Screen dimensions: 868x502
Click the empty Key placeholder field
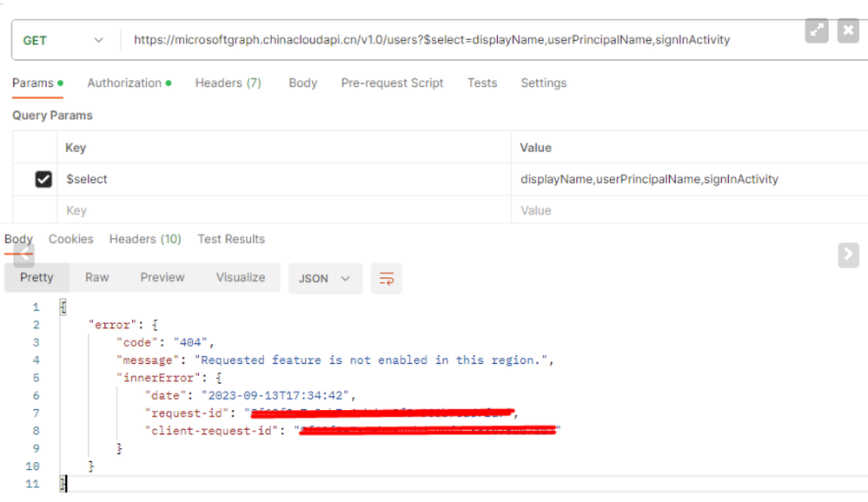point(283,210)
